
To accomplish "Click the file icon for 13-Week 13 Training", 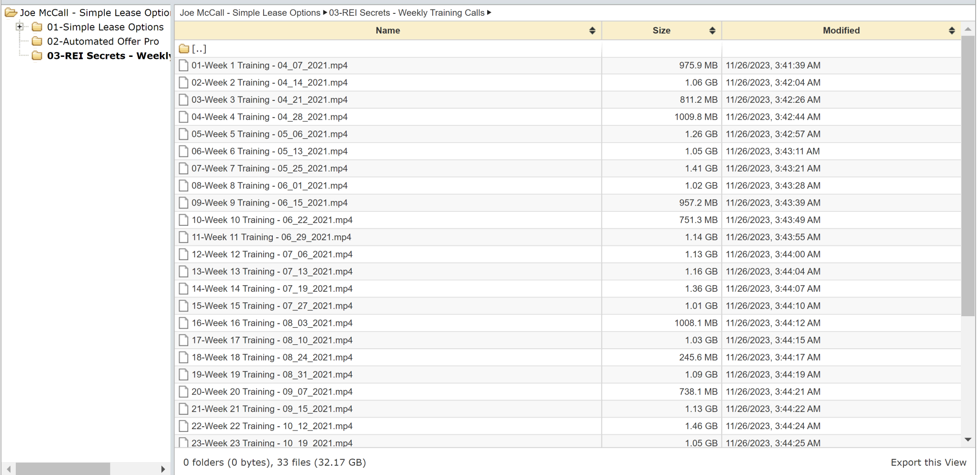I will [183, 272].
